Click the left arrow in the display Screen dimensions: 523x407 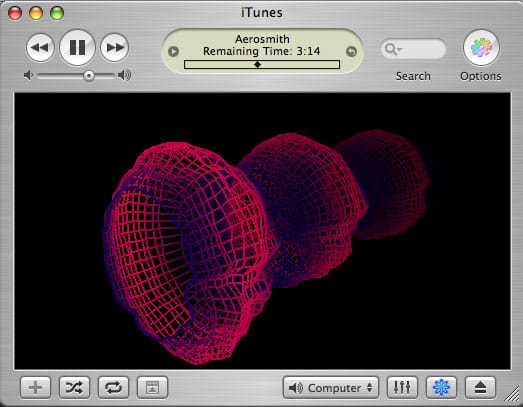(173, 52)
